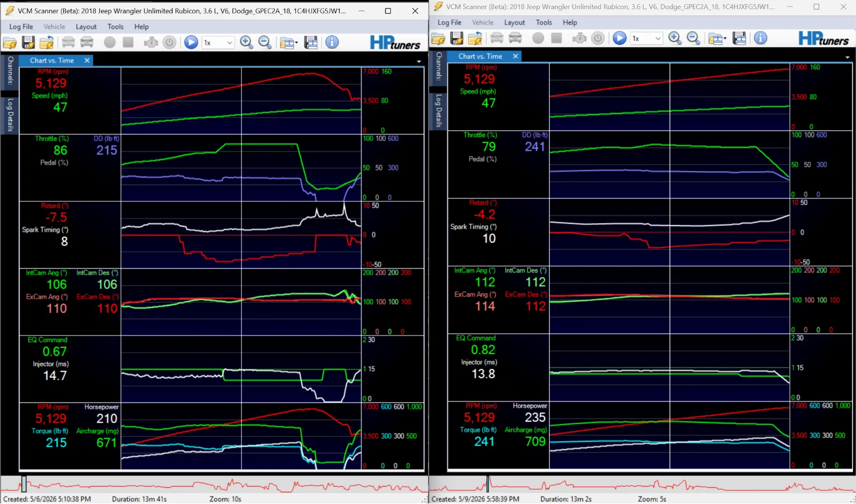
Task: Open the right window's 1x speed dropdown
Action: (x=647, y=38)
